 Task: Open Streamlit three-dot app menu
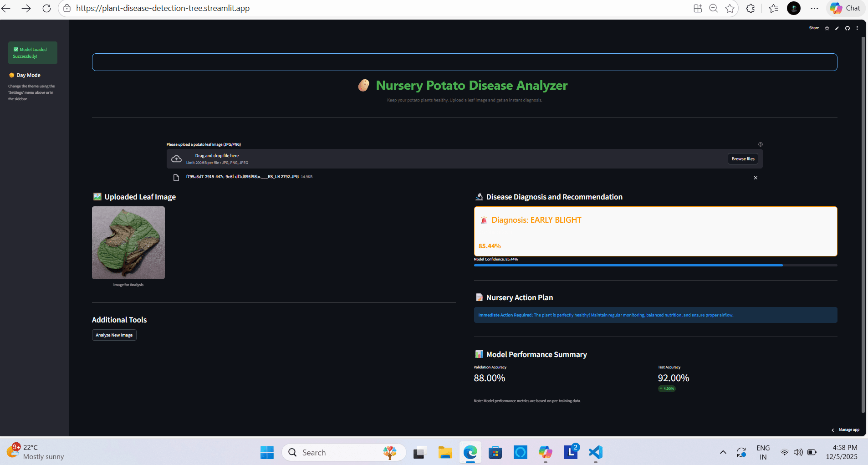click(857, 28)
